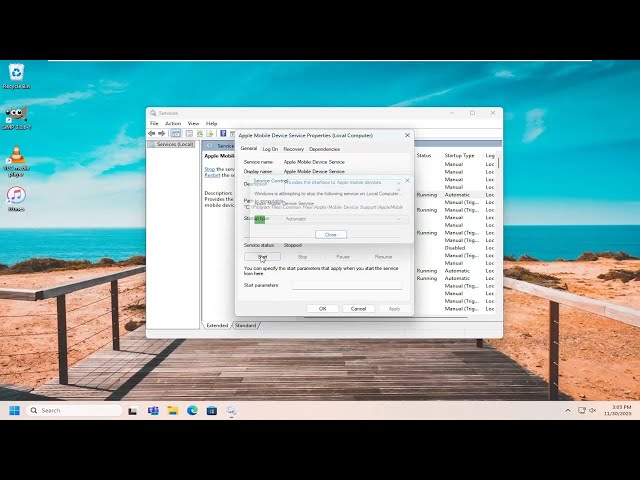
Task: Click the Services app icon on the taskbar
Action: click(231, 411)
